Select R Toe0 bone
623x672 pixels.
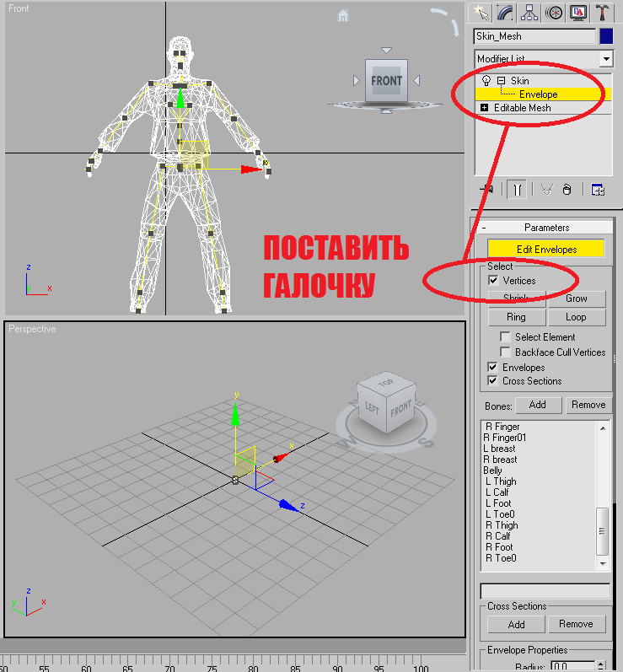[501, 558]
